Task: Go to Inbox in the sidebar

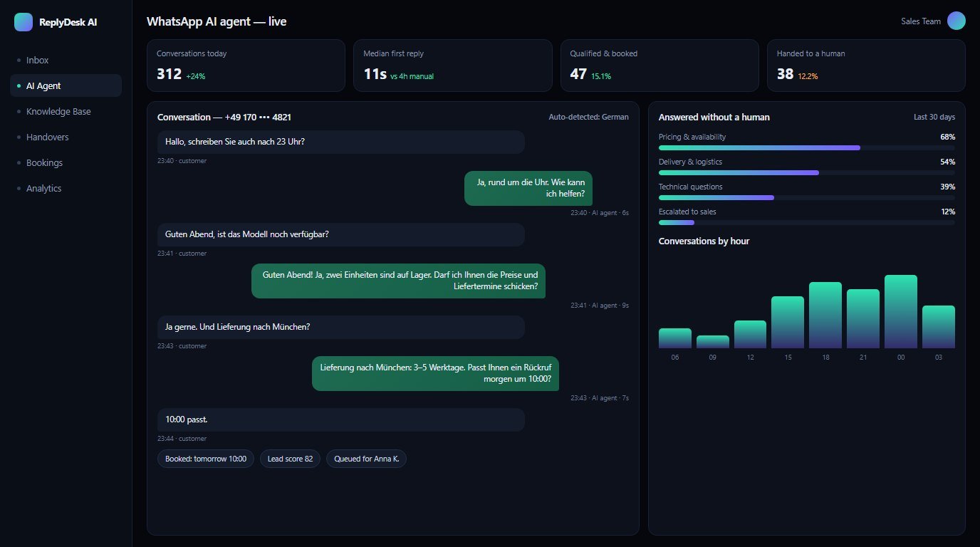Action: [66, 61]
